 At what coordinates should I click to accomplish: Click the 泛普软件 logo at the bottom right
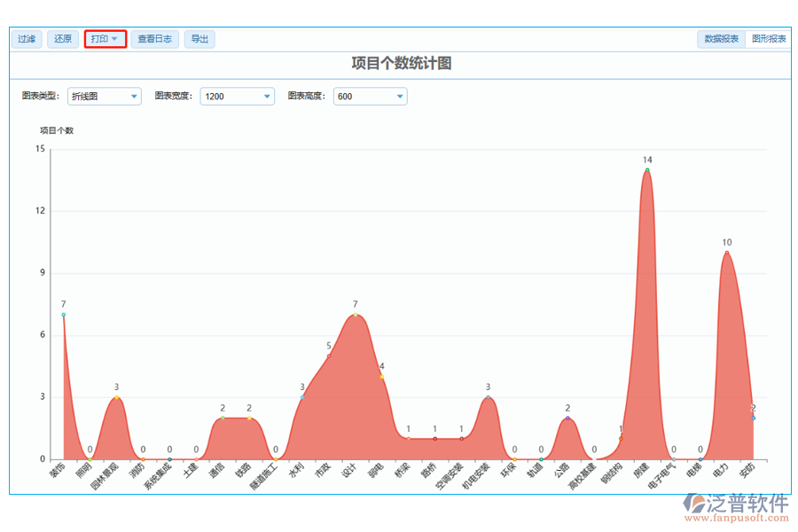[x=737, y=506]
